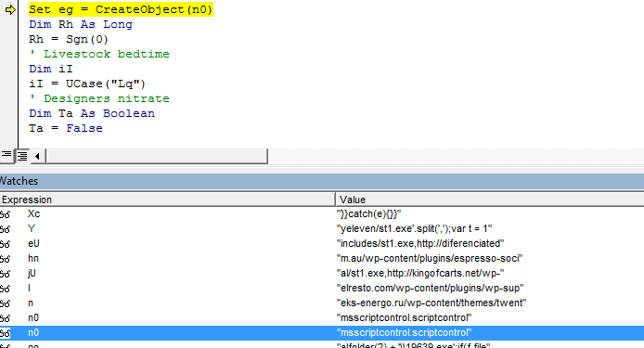Click code line "Rh = Sgn(0)"
Viewport: 644px width, 348px height.
pyautogui.click(x=69, y=40)
